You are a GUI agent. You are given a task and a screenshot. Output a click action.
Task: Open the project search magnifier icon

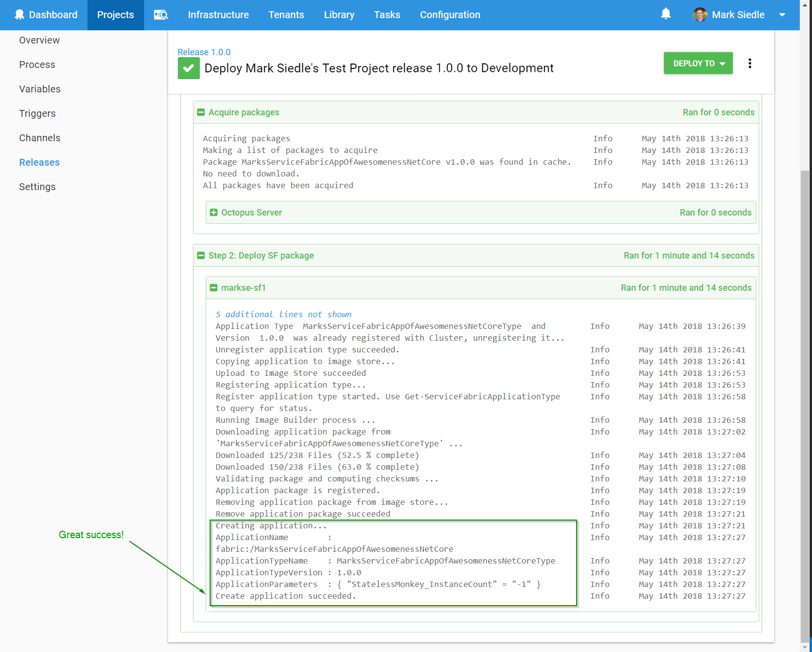(x=161, y=15)
